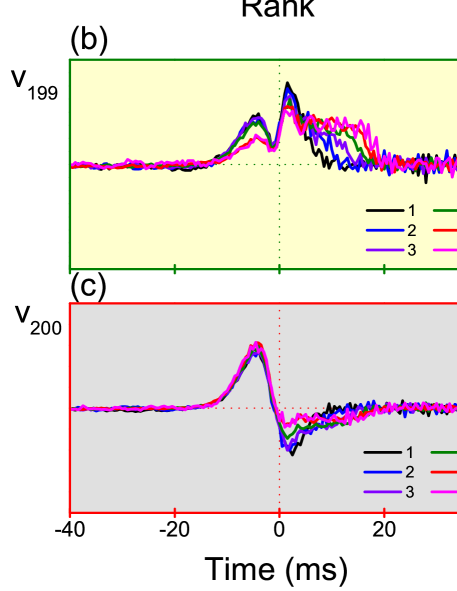Click legend number 1 in panel (c)

pos(410,453)
